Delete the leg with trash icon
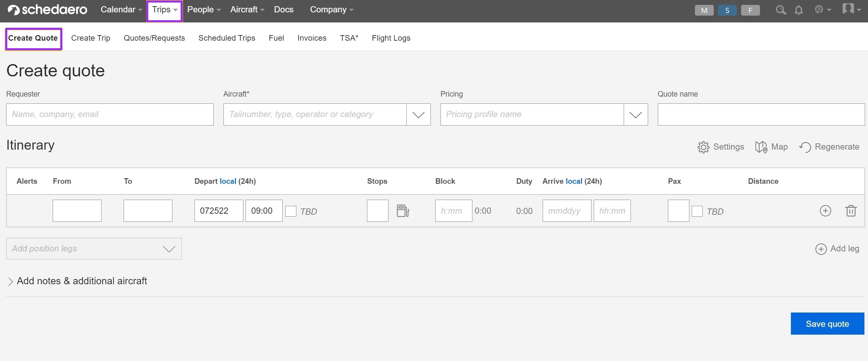The width and height of the screenshot is (868, 361). pos(850,211)
